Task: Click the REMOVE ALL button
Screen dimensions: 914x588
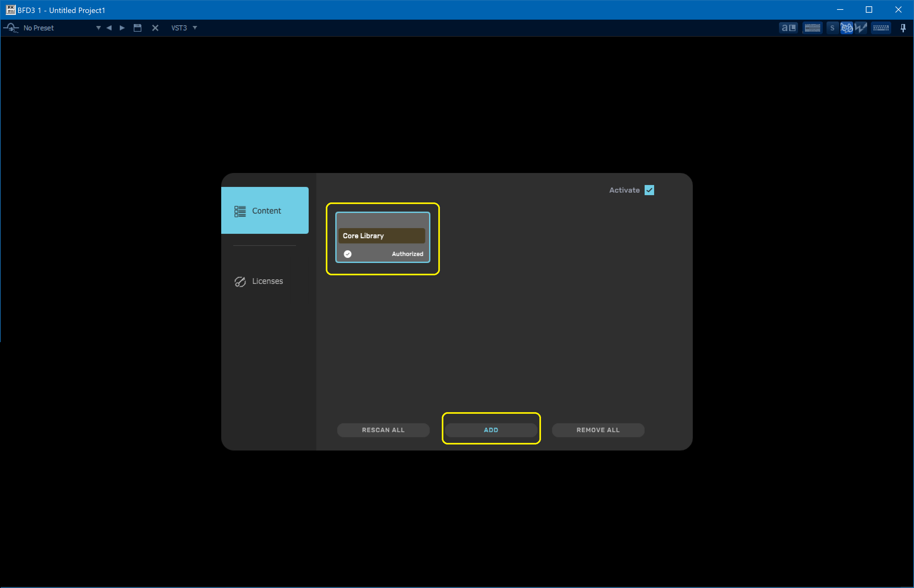Action: click(x=598, y=430)
